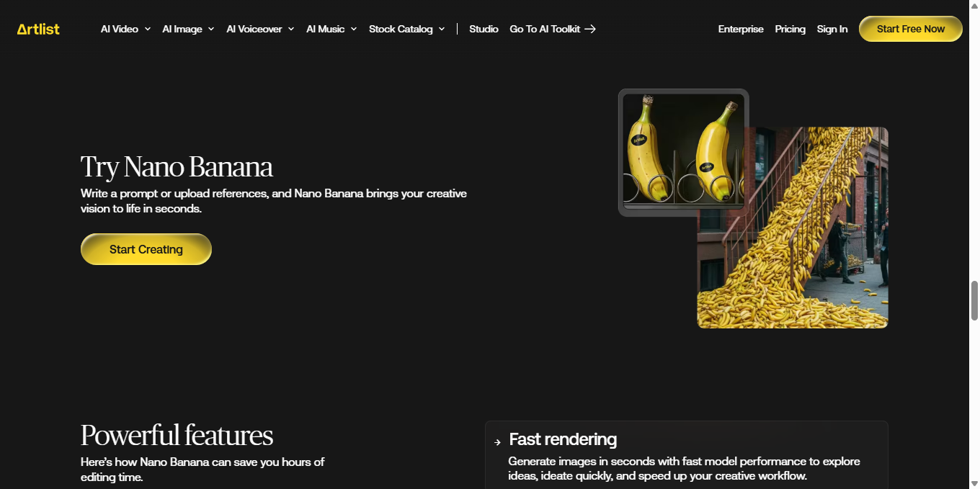Open the AI Music dropdown chevron
Viewport: 980px width, 489px height.
click(x=354, y=29)
